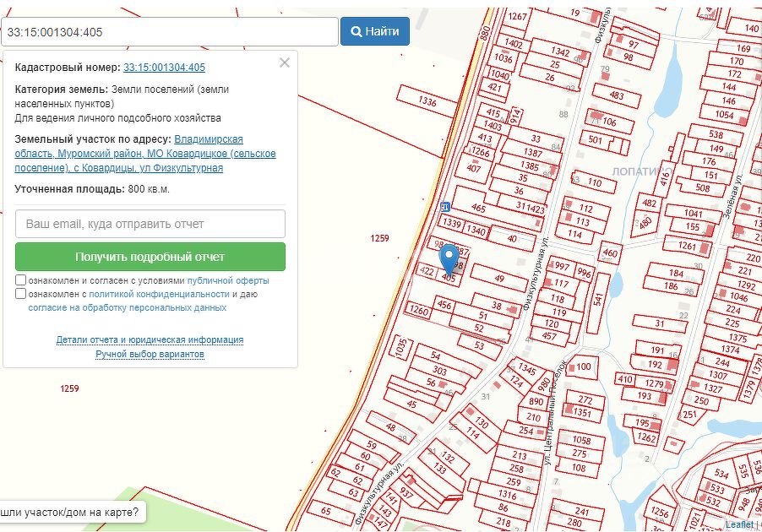Focus the email input field
The image size is (762, 532).
point(150,224)
